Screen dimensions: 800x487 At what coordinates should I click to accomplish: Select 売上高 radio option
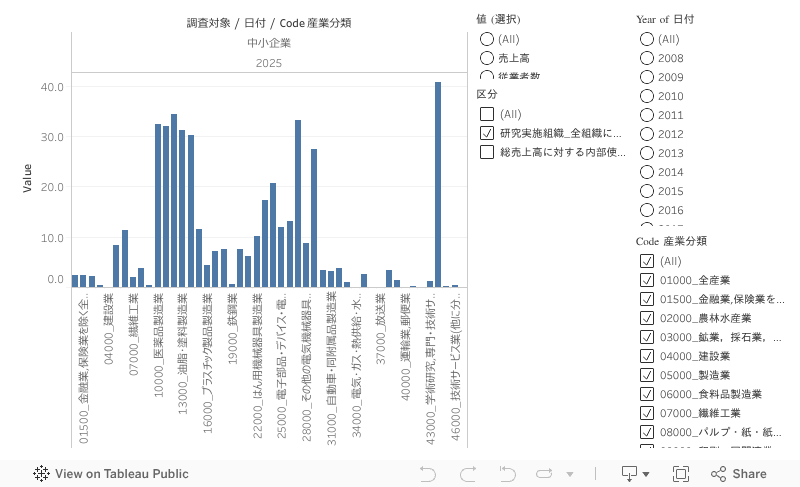coord(487,58)
